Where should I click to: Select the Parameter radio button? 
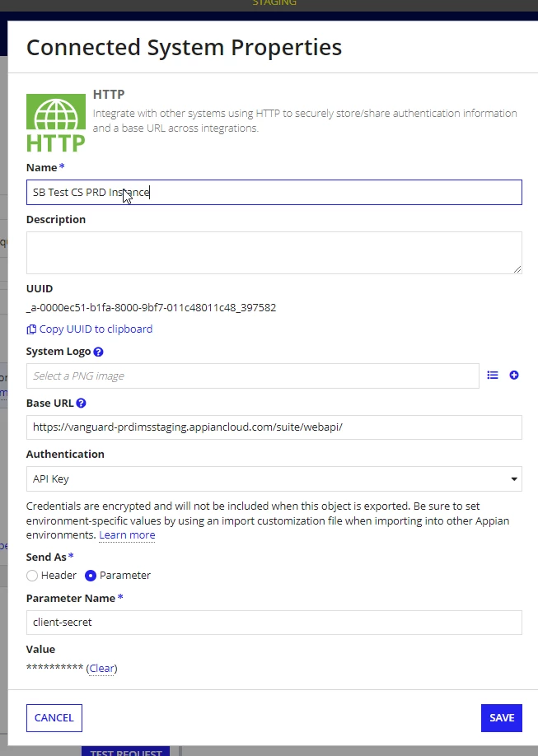pyautogui.click(x=91, y=576)
